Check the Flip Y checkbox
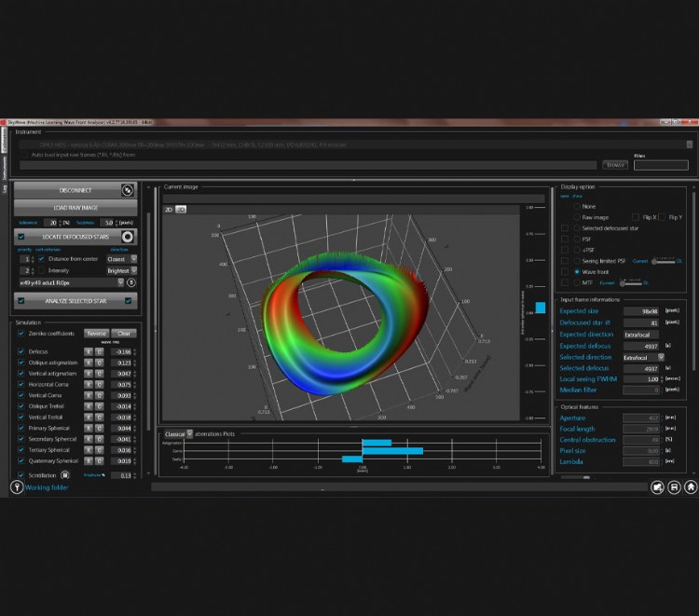Image resolution: width=699 pixels, height=616 pixels. [662, 217]
